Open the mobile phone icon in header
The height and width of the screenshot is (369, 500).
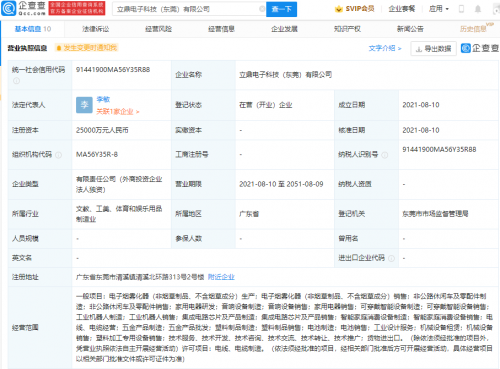pyautogui.click(x=461, y=9)
